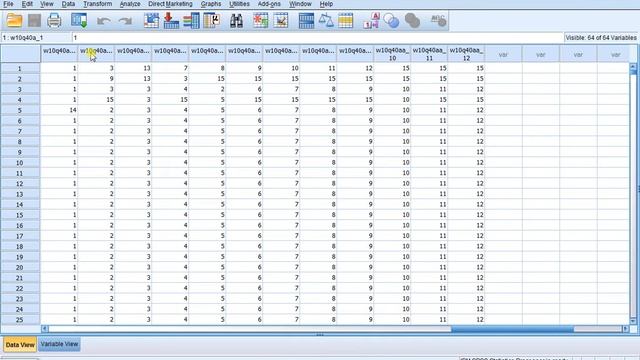Open the Select cases icon
Image resolution: width=640 pixels, height=360 pixels.
click(x=345, y=20)
